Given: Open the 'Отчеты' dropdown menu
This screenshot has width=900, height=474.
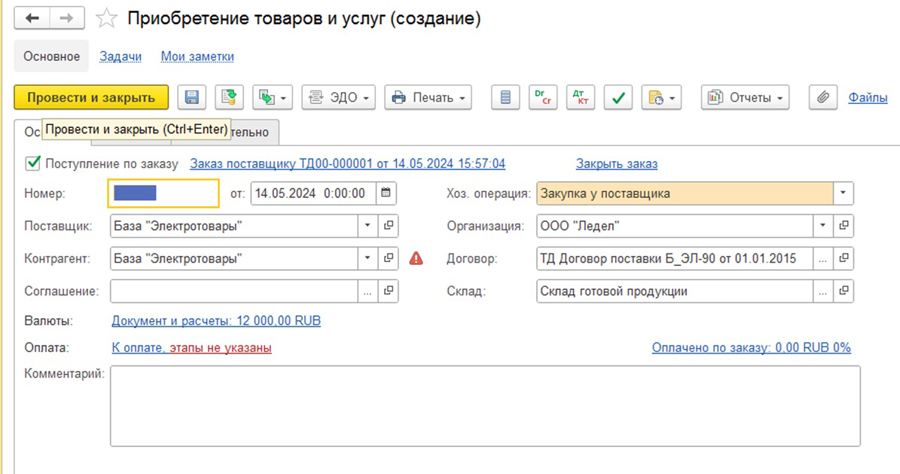Looking at the screenshot, I should 745,97.
